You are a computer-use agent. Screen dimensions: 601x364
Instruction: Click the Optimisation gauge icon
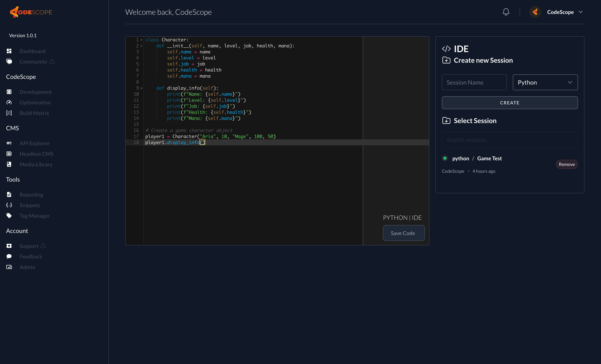click(9, 103)
